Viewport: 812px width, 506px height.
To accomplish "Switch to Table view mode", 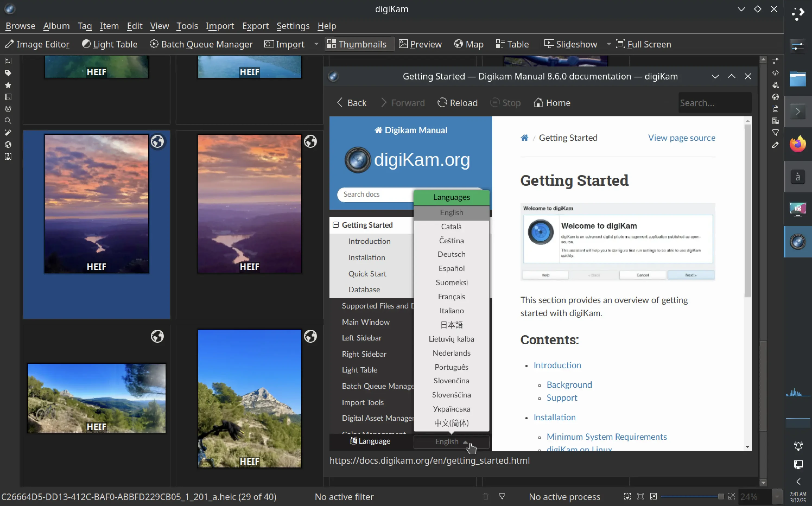I will tap(512, 44).
